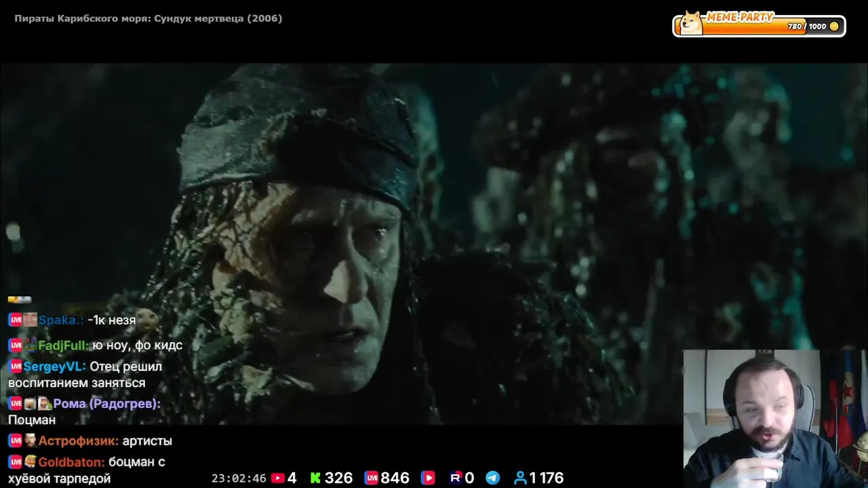Click the live viewer count '846'
This screenshot has height=488, width=868.
click(x=395, y=479)
